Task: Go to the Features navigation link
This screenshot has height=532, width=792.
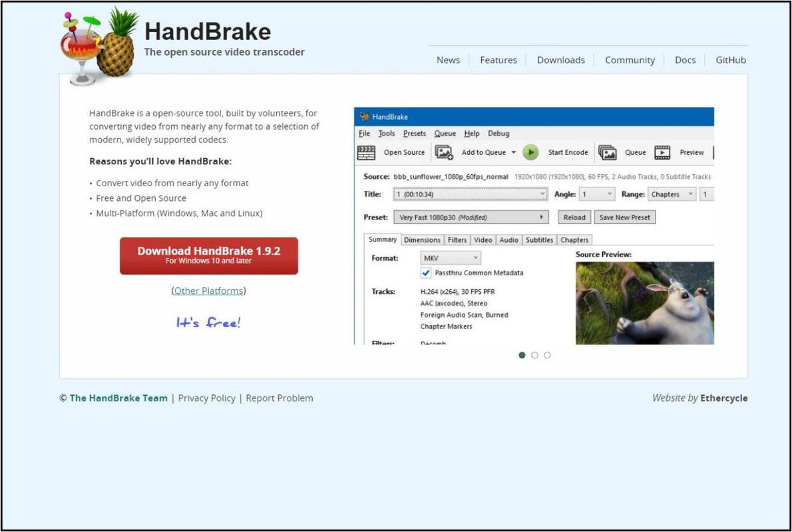Action: tap(498, 60)
